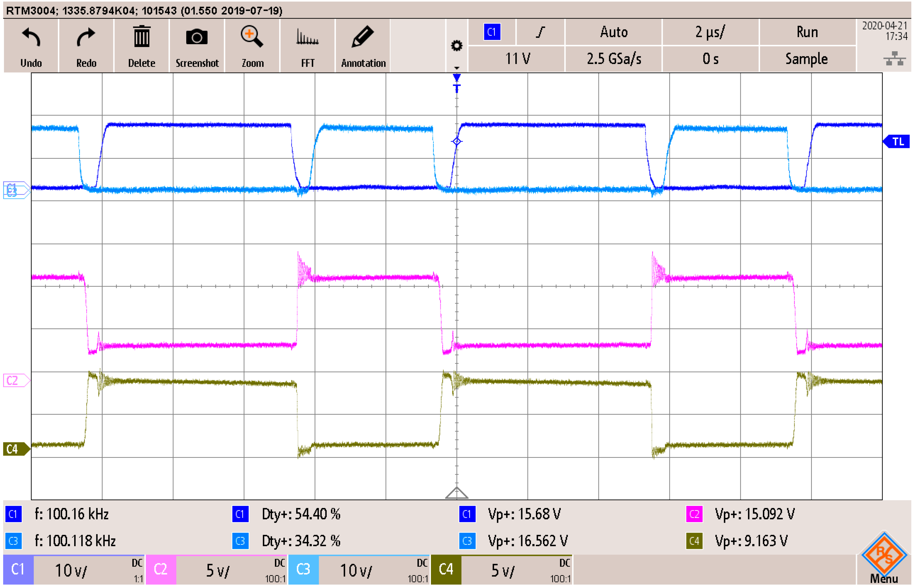Open the 2 µs/ timebase setting
Viewport: 915px width, 588px height.
point(710,32)
